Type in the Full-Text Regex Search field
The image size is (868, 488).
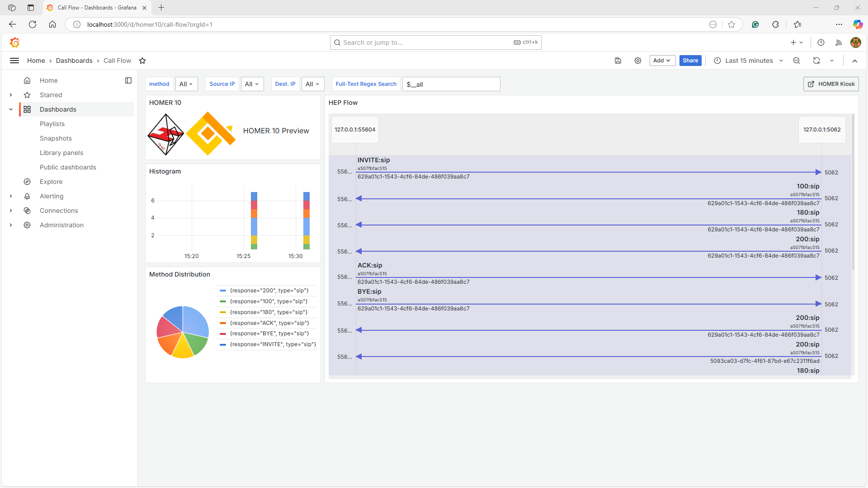451,84
